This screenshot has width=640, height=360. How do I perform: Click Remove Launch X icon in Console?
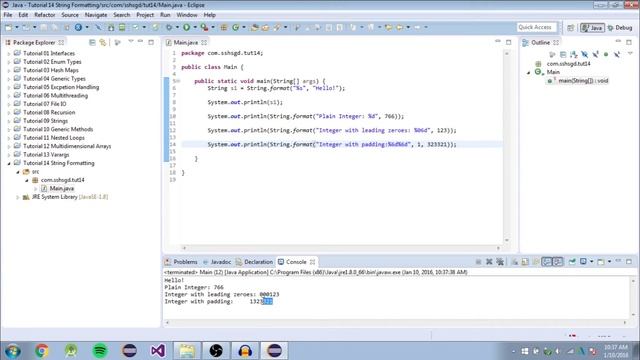(x=489, y=262)
